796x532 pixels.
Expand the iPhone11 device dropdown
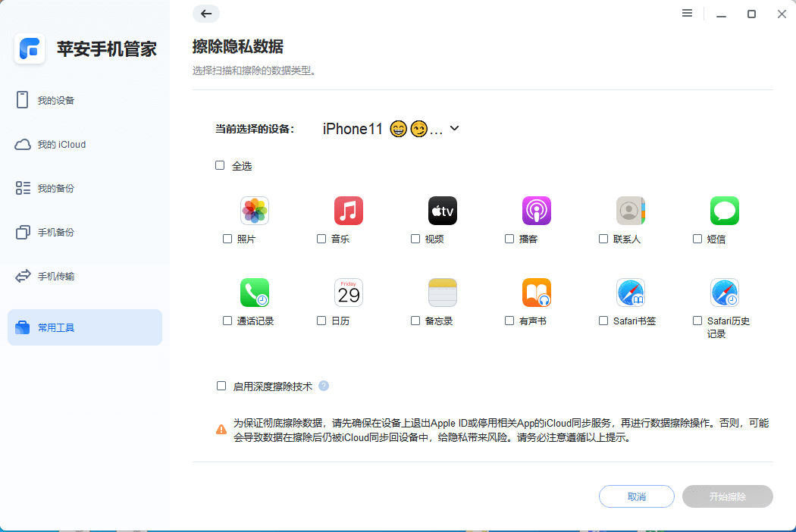[x=454, y=129]
